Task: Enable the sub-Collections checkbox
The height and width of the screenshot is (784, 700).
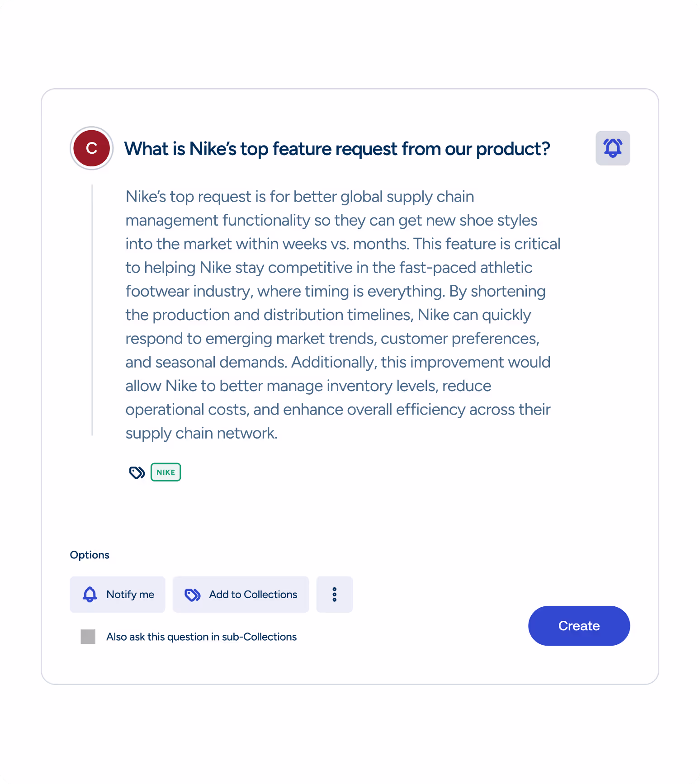Action: coord(88,637)
